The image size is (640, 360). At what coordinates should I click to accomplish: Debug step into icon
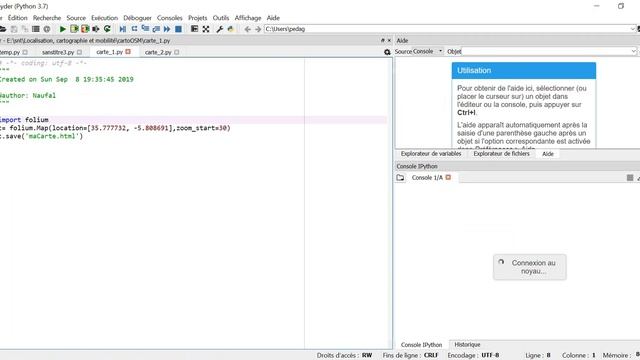[x=145, y=29]
